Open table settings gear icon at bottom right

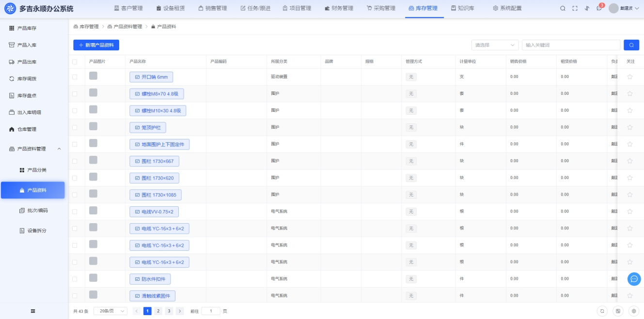coord(633,311)
